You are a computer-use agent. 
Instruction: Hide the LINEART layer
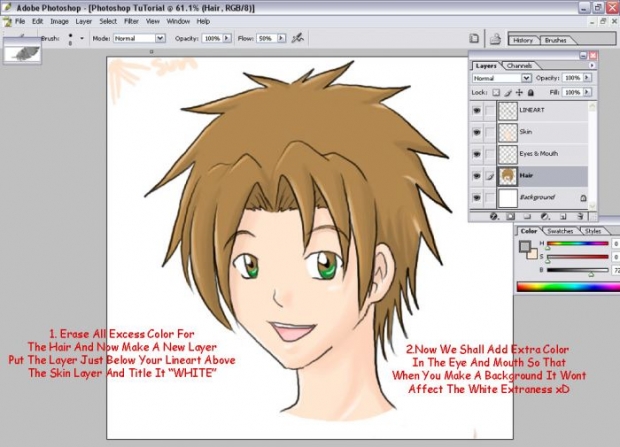coord(476,111)
